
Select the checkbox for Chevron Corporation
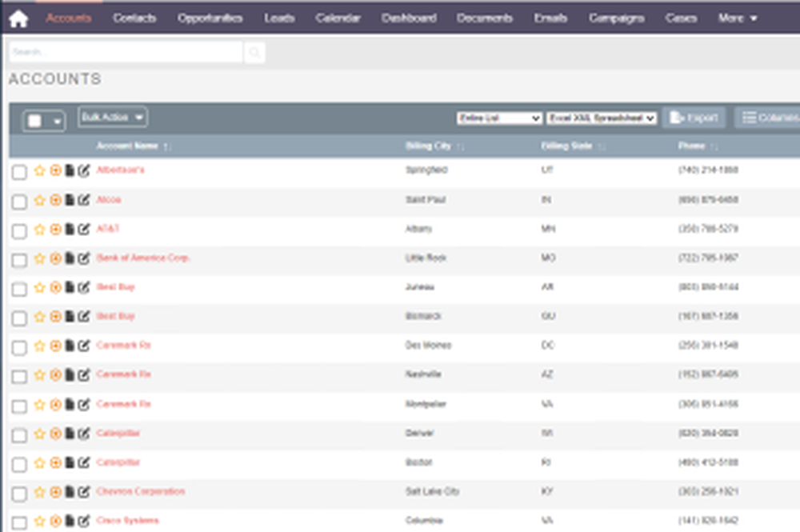point(21,491)
